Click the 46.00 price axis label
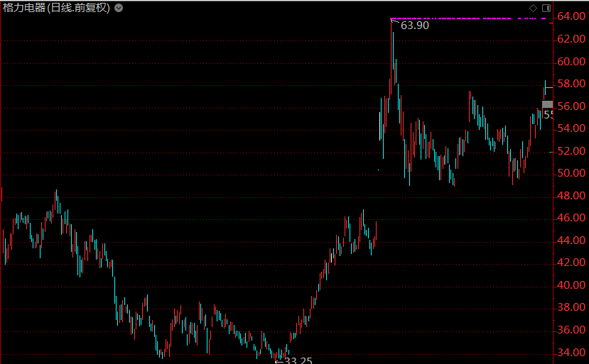Image resolution: width=589 pixels, height=364 pixels. tap(571, 219)
